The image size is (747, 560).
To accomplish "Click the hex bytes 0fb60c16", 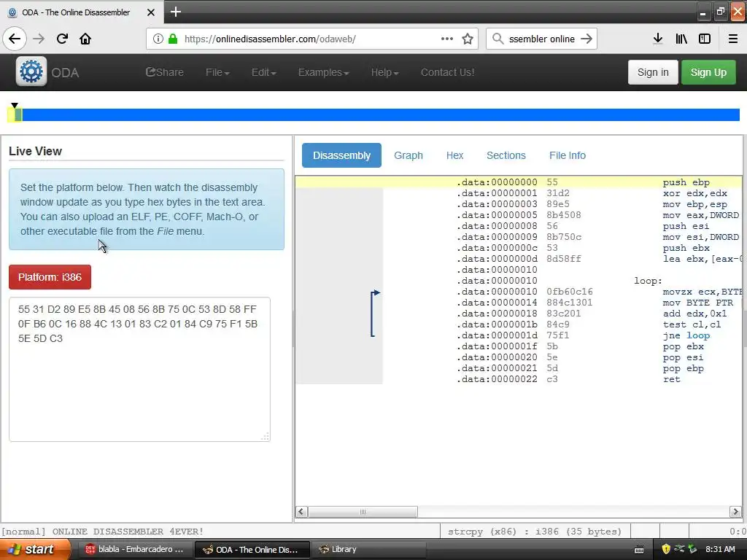I will pyautogui.click(x=570, y=292).
